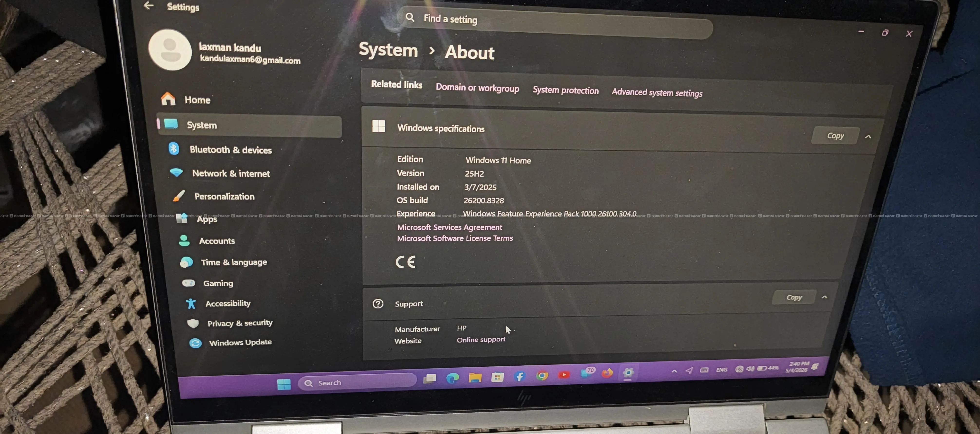Copy the Windows specifications details

pyautogui.click(x=835, y=136)
